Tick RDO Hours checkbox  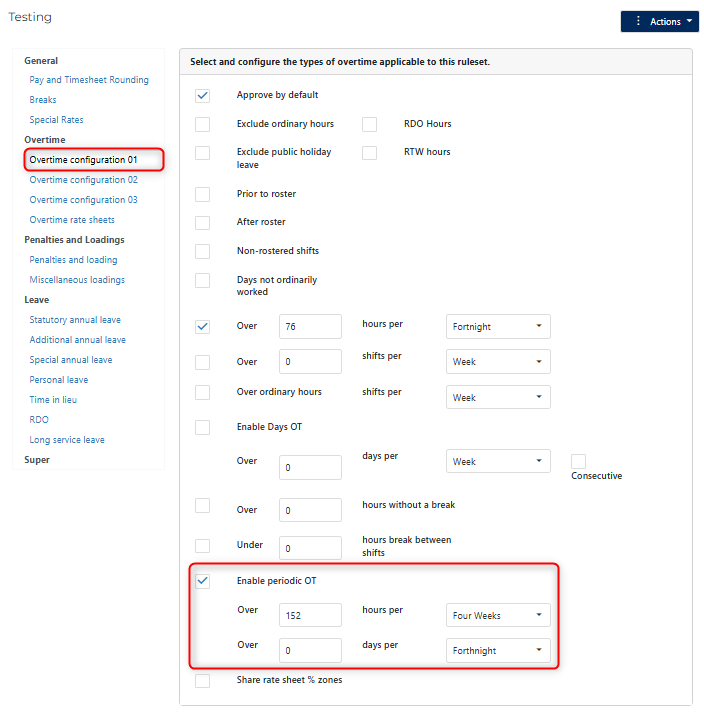point(369,124)
